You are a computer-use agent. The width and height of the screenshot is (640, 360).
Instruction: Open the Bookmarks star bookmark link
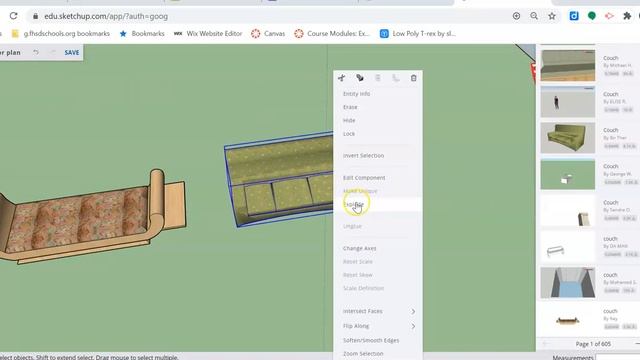tap(142, 33)
